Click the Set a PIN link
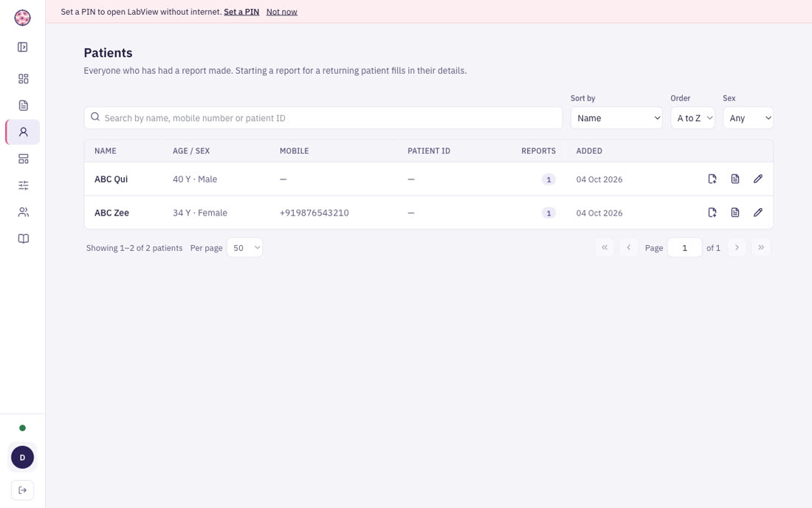 241,12
